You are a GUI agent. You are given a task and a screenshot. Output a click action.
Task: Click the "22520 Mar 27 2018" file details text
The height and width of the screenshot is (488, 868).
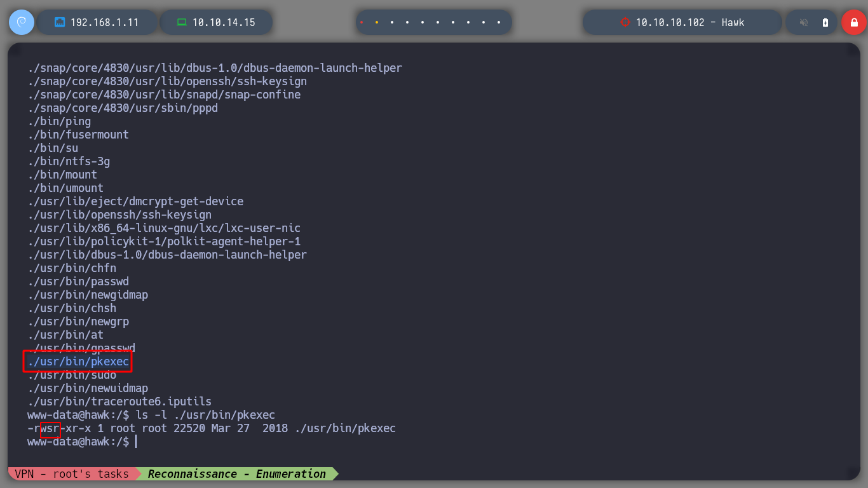[231, 428]
